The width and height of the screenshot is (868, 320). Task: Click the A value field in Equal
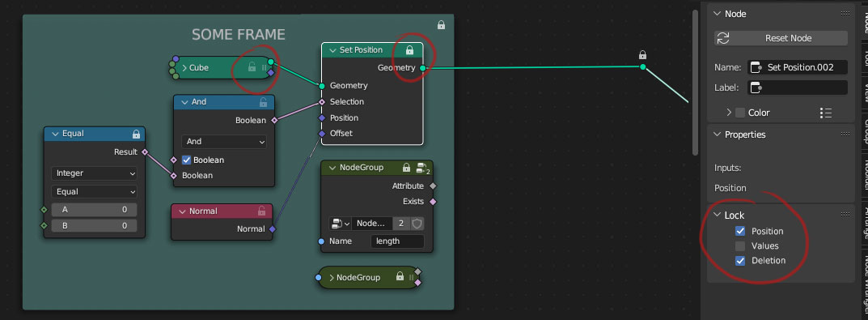point(94,210)
